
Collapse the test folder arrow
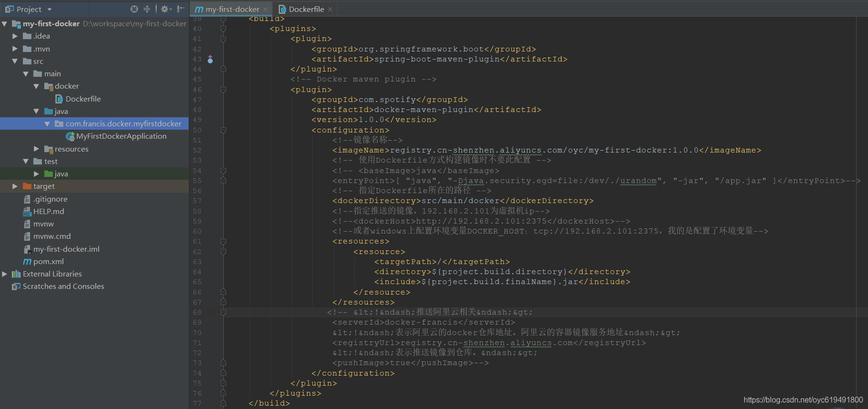26,162
